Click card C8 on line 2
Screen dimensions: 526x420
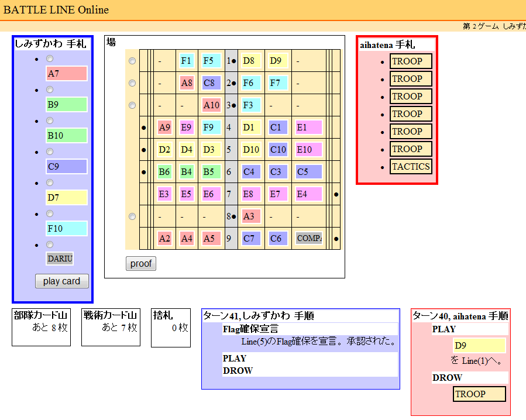click(211, 83)
